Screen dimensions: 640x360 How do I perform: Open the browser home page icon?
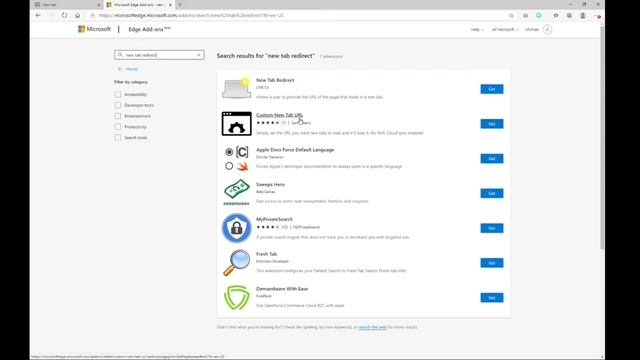(x=78, y=16)
